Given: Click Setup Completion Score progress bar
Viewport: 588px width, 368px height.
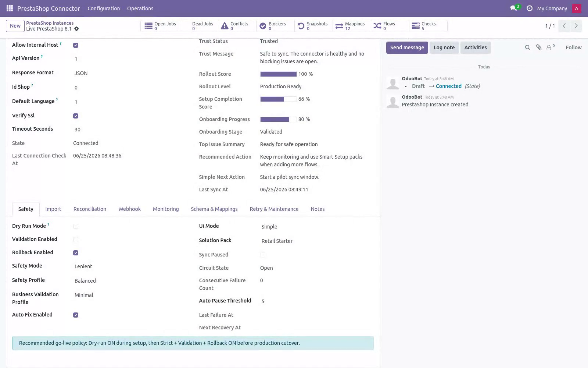Looking at the screenshot, I should (x=278, y=99).
